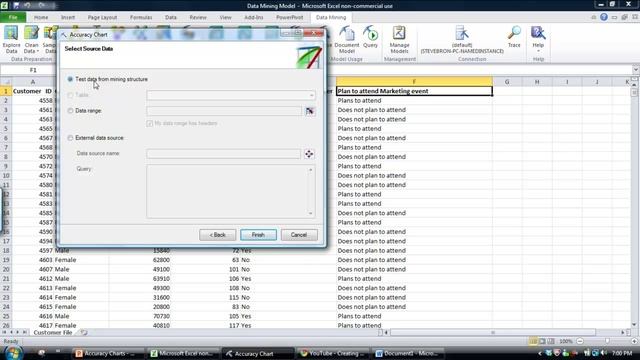Click the Undo icon in quick access toolbar

click(27, 5)
